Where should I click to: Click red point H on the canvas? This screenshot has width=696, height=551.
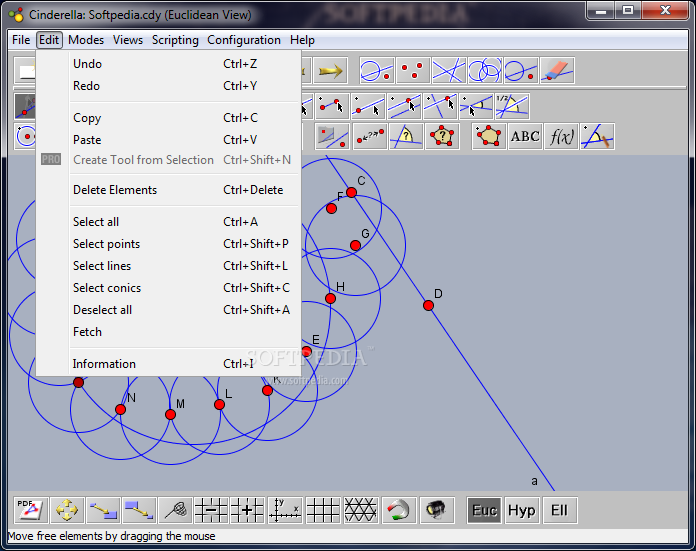pos(330,298)
